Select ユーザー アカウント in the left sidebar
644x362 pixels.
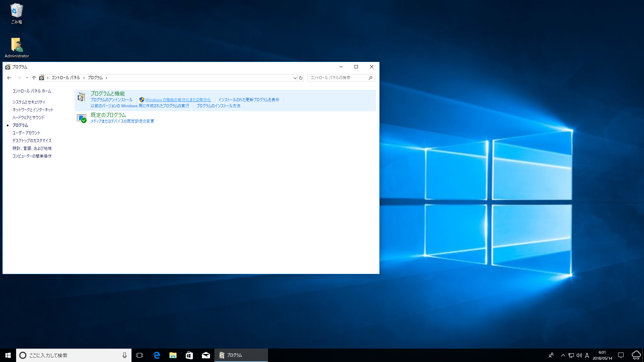(26, 133)
